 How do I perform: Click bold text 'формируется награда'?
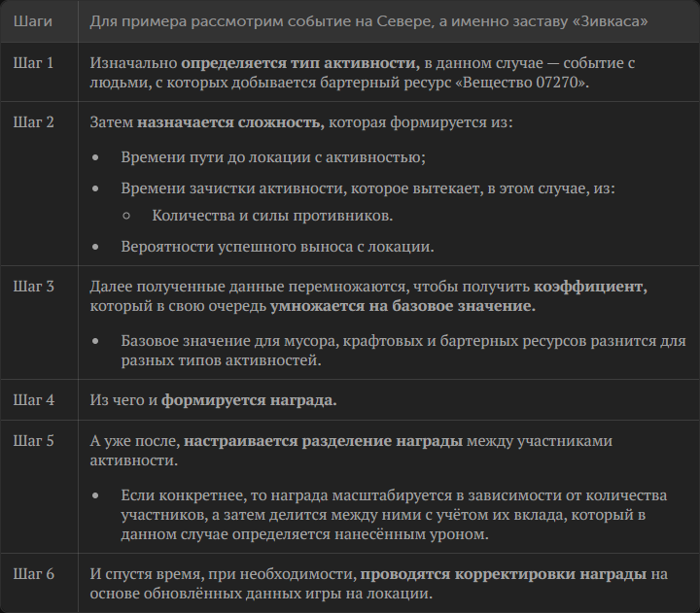(x=249, y=400)
